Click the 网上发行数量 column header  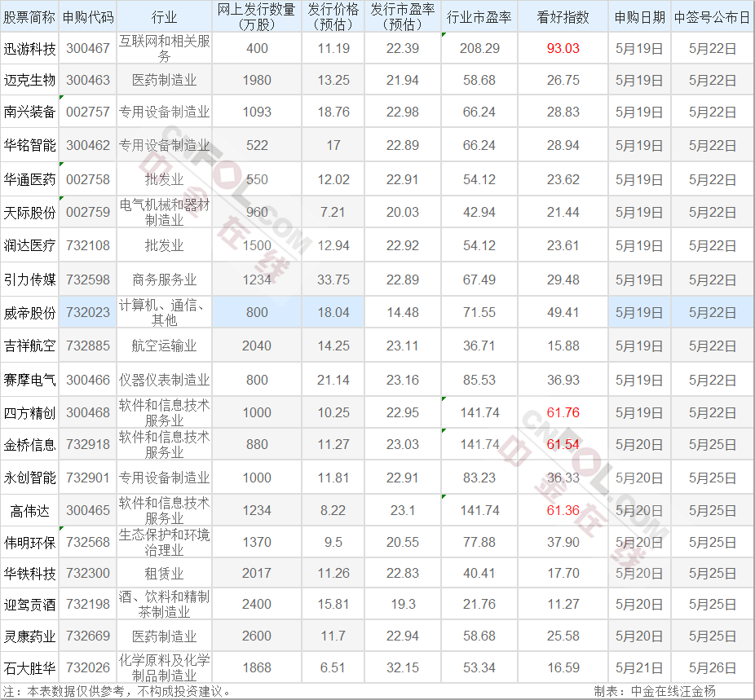click(257, 17)
